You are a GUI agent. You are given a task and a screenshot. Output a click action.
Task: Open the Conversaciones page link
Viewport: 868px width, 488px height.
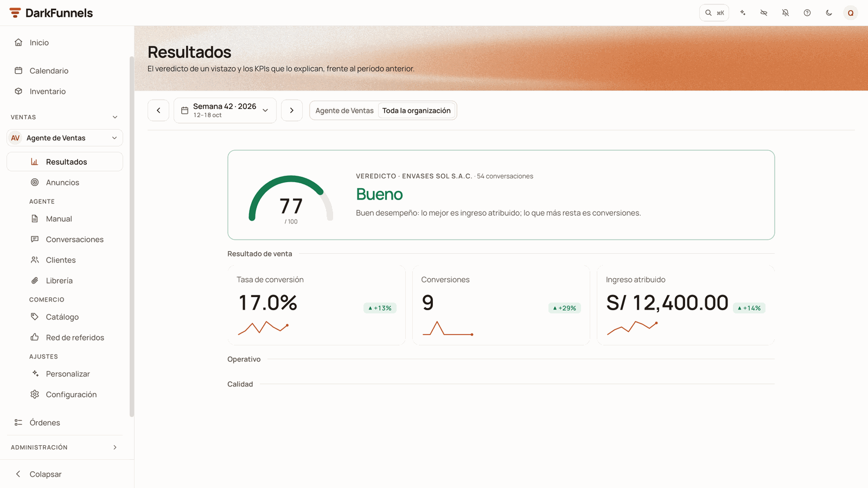pyautogui.click(x=65, y=239)
